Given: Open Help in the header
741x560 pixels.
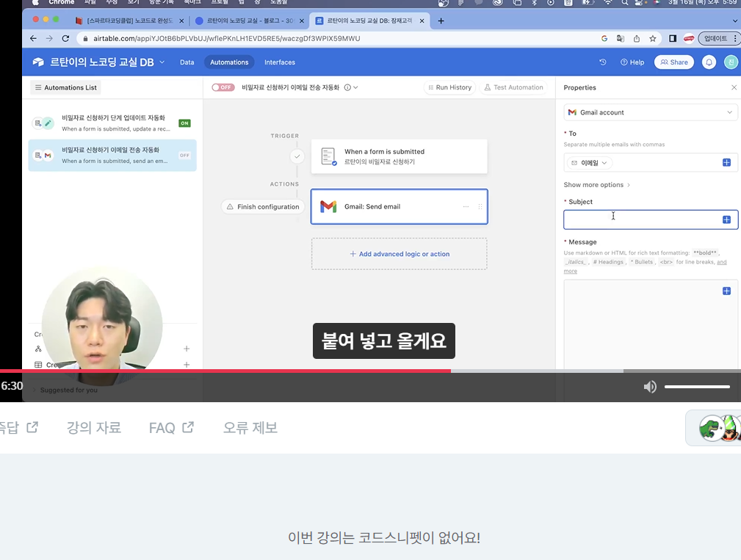Looking at the screenshot, I should coord(632,62).
